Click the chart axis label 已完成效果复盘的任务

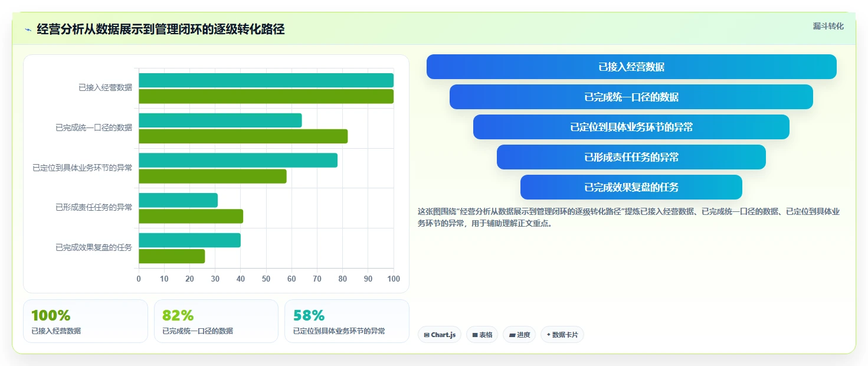pos(94,247)
